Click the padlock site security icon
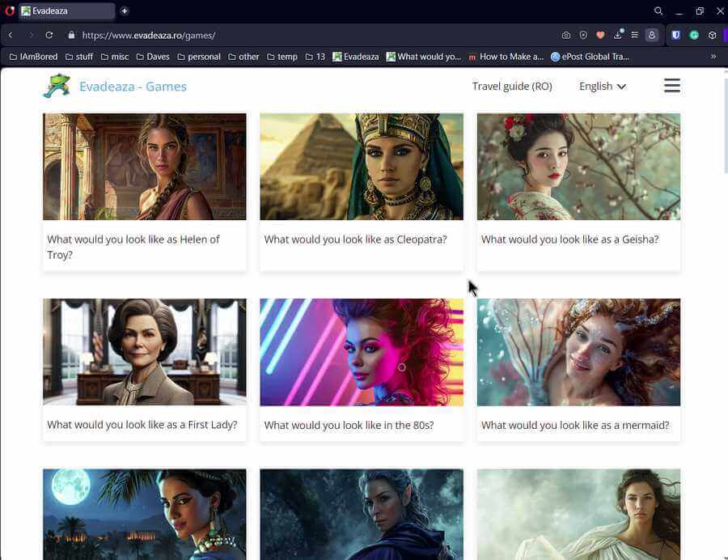728x560 pixels. point(71,36)
